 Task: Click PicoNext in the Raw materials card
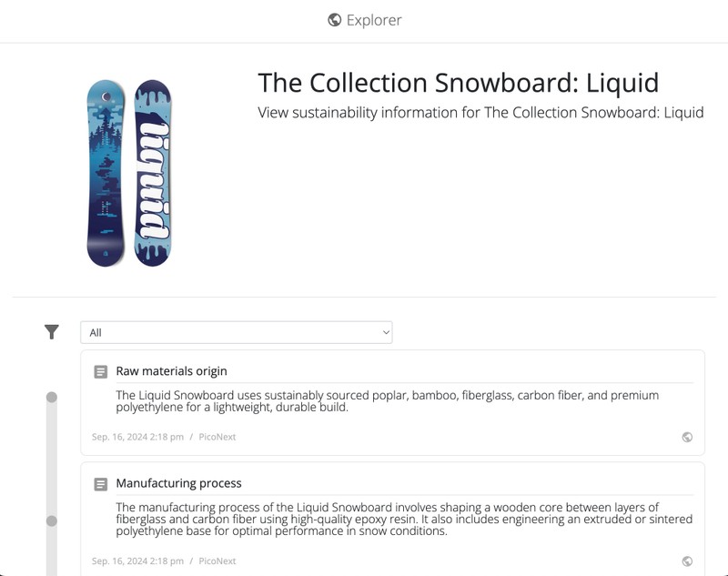click(x=217, y=437)
